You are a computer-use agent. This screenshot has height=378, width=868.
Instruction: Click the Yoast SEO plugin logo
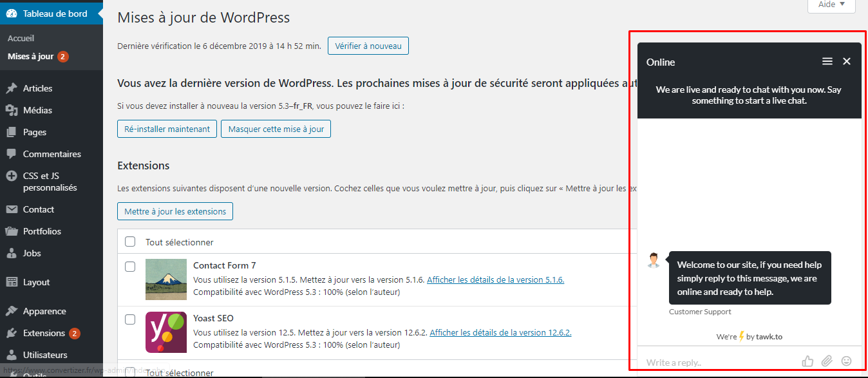point(166,332)
